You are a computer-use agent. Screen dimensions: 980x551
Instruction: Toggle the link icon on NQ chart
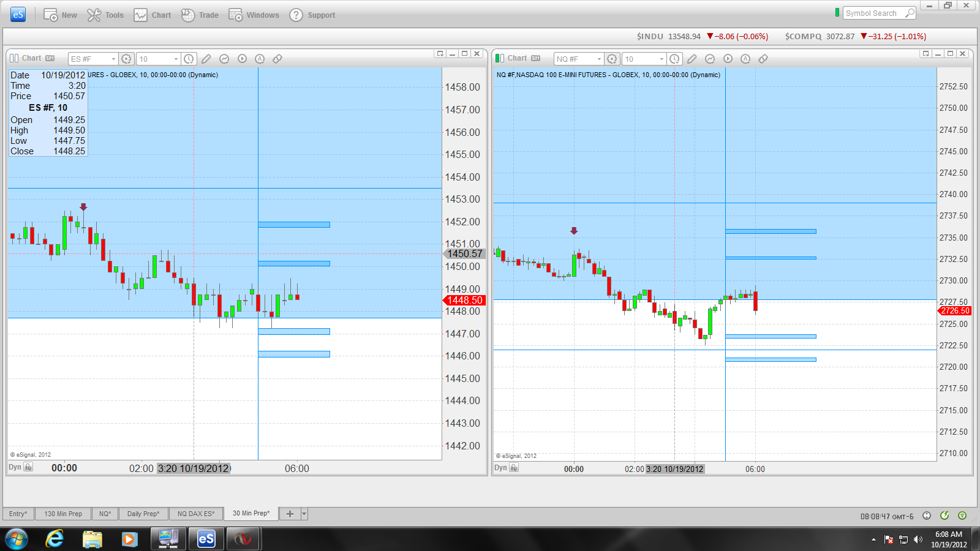(x=500, y=58)
